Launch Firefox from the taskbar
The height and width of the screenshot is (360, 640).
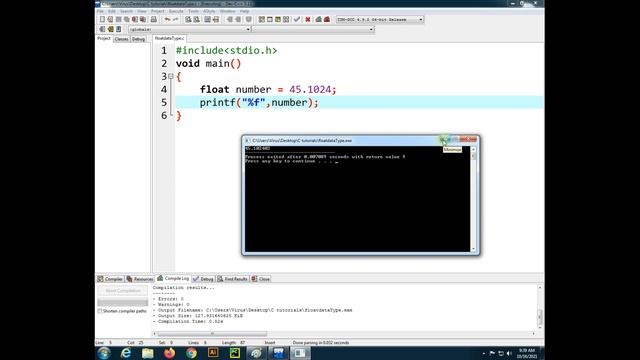click(x=169, y=353)
